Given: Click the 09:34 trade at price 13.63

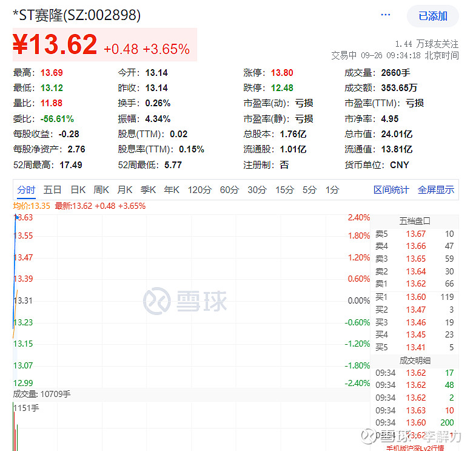Looking at the screenshot, I should coord(415,410).
